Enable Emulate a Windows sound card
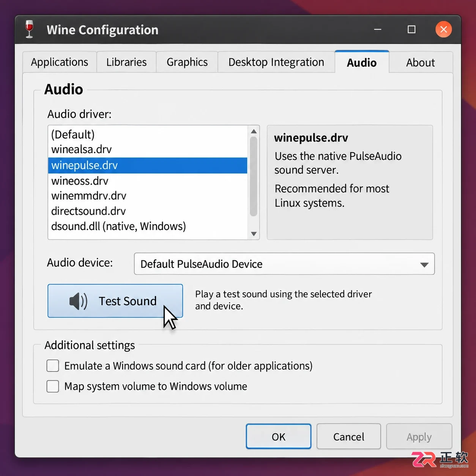The height and width of the screenshot is (476, 476). click(x=53, y=366)
